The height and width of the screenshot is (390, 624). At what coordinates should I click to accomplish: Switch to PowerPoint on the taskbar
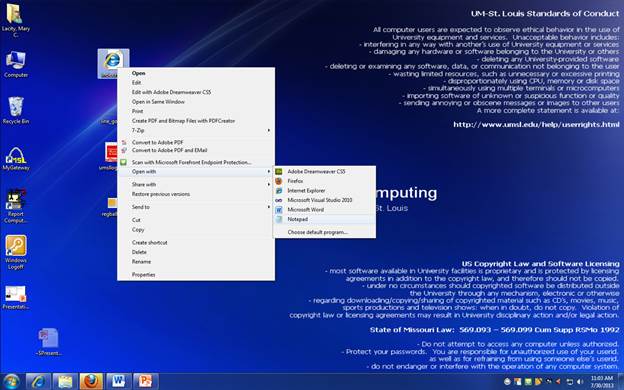coord(146,382)
